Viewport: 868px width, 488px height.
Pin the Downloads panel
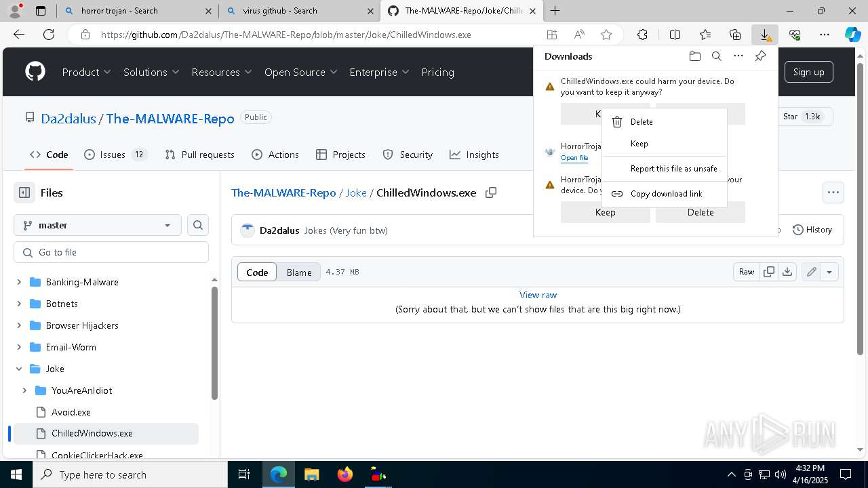coord(760,56)
